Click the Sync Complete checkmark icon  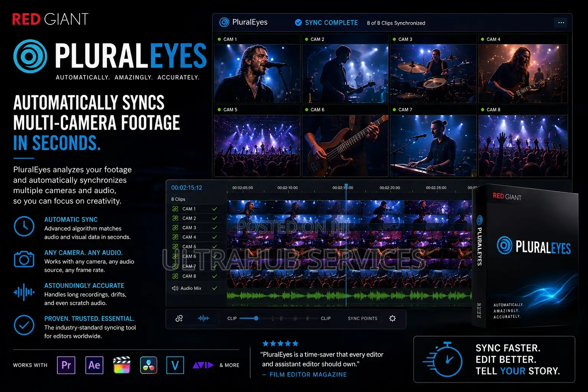pyautogui.click(x=298, y=23)
